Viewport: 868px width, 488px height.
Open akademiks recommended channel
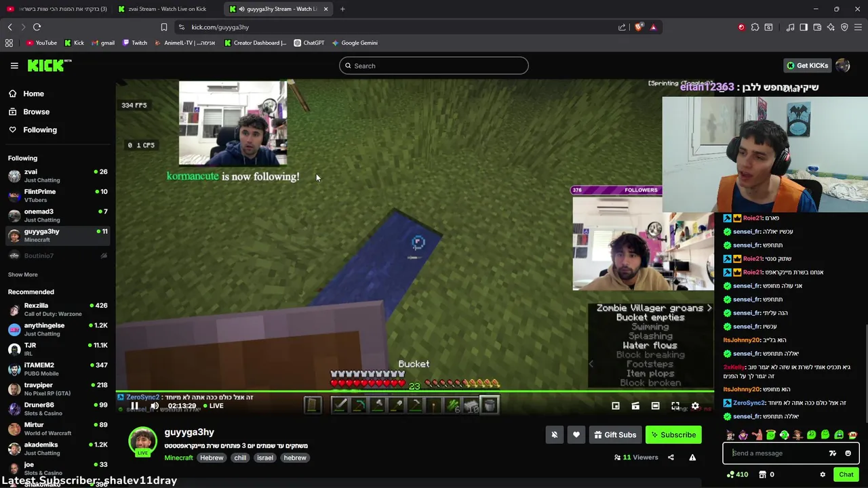click(57, 449)
